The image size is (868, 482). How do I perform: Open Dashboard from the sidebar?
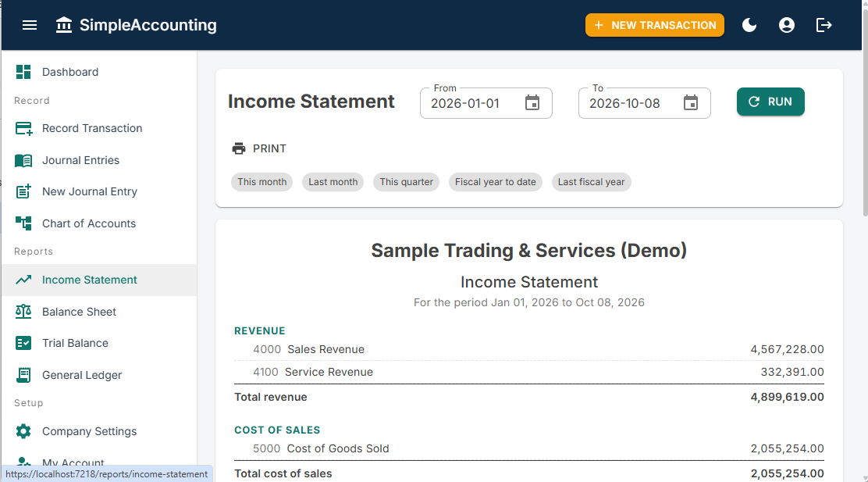(99, 72)
